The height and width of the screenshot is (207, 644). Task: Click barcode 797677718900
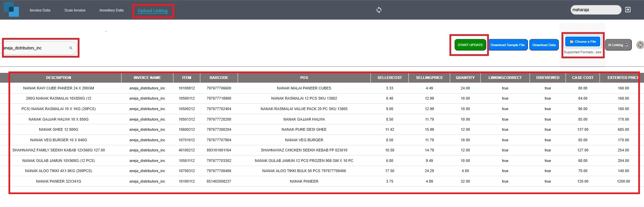click(219, 98)
